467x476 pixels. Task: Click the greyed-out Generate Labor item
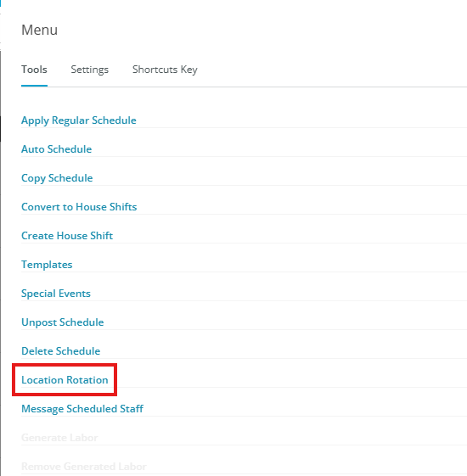click(59, 438)
